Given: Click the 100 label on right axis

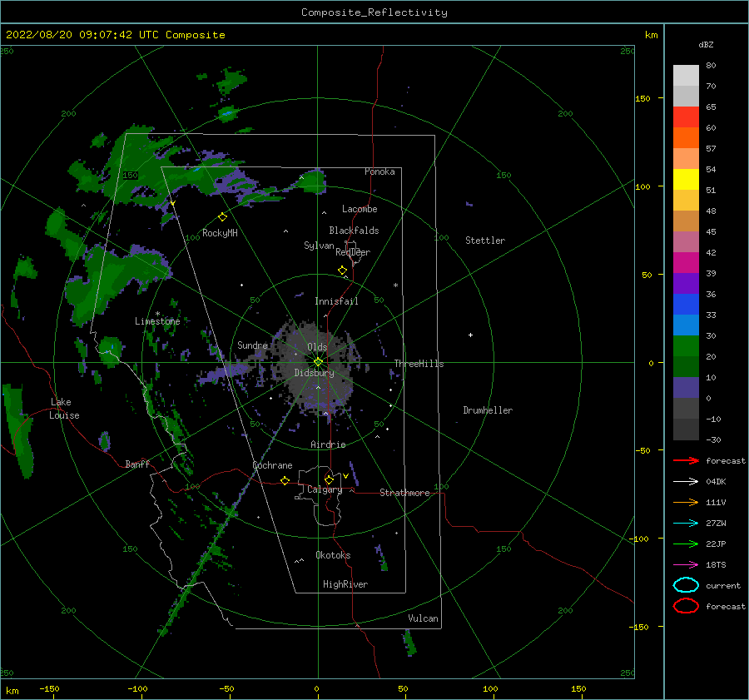Looking at the screenshot, I should click(643, 186).
